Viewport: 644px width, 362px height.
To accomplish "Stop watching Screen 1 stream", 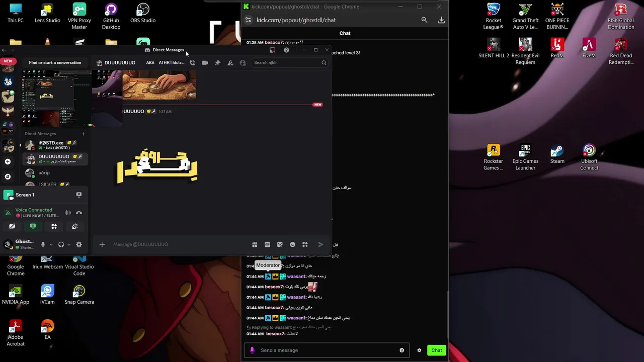I will tap(79, 195).
